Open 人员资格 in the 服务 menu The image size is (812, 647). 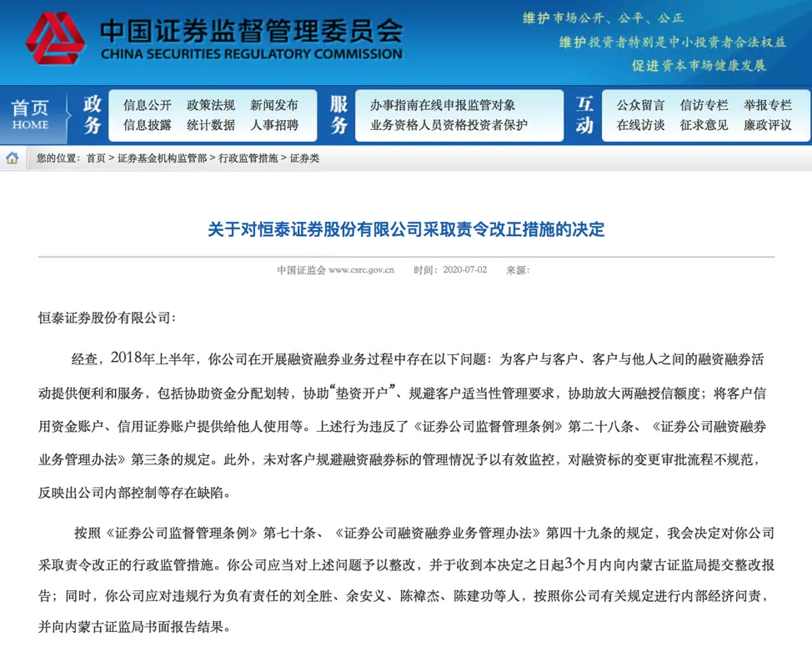(x=443, y=125)
